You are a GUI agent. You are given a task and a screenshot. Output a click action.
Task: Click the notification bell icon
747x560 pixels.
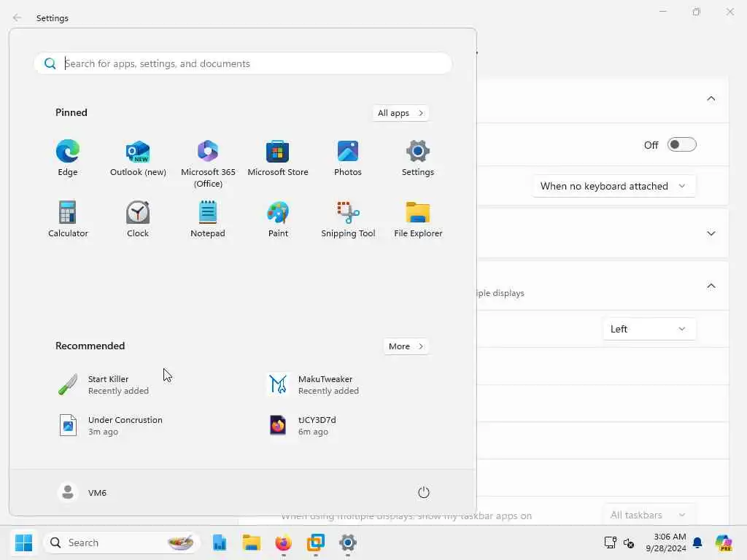tap(697, 542)
